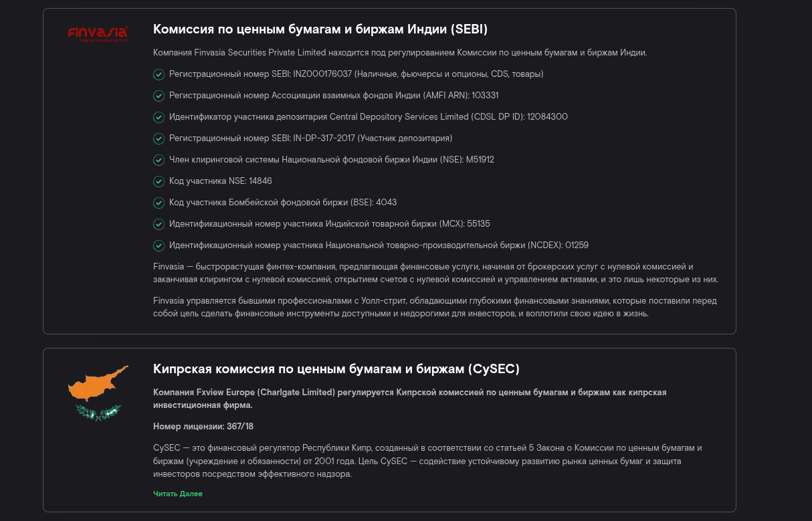Click checkmark icon beside IN-DP-317-2017 entry
The image size is (812, 521).
pyautogui.click(x=159, y=138)
